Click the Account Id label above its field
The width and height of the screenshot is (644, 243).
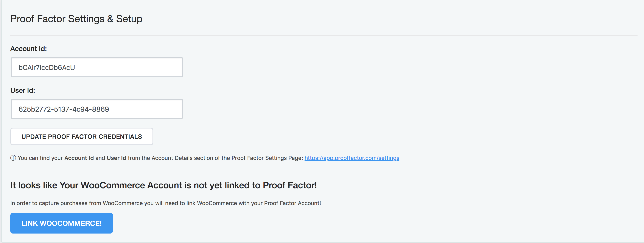pyautogui.click(x=28, y=49)
